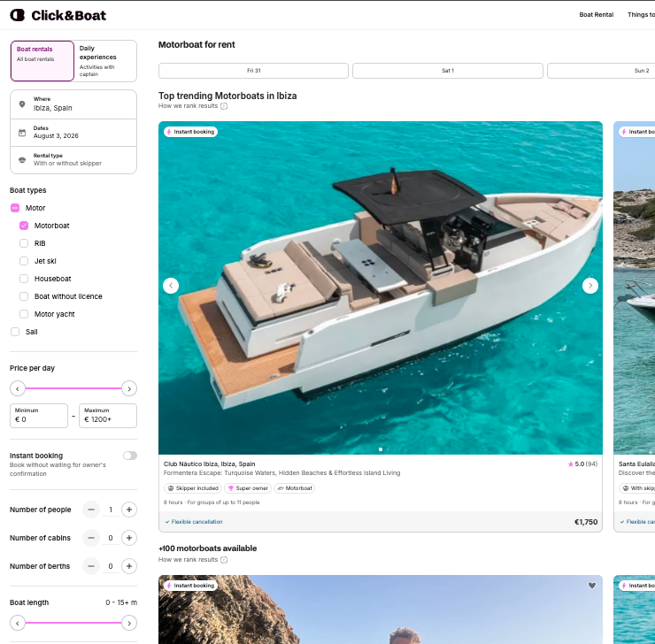Select the Boat rentals tab
The width and height of the screenshot is (655, 644).
pos(42,61)
